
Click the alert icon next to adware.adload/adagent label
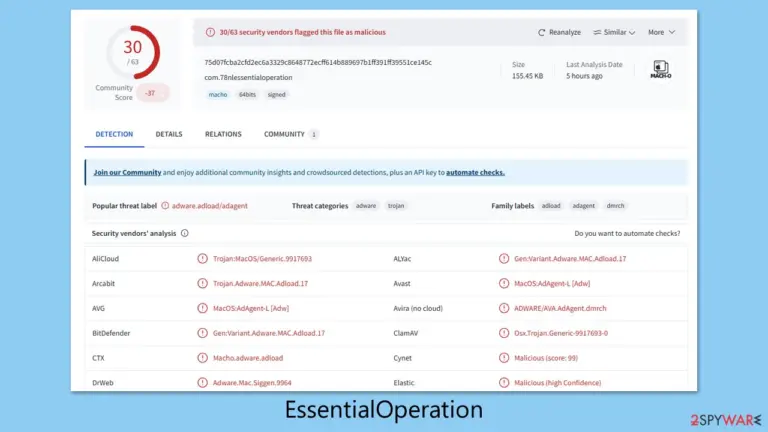pos(165,206)
